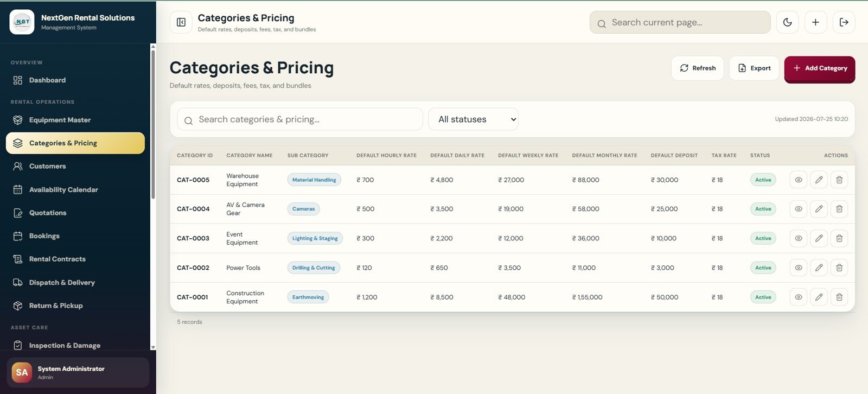
Task: Click the Add Category button
Action: point(820,68)
